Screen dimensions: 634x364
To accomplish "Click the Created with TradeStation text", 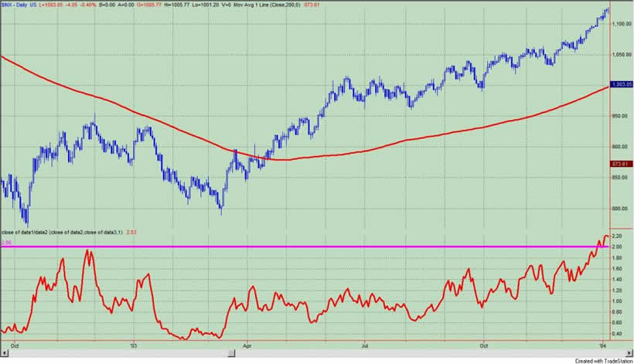I will [x=598, y=360].
